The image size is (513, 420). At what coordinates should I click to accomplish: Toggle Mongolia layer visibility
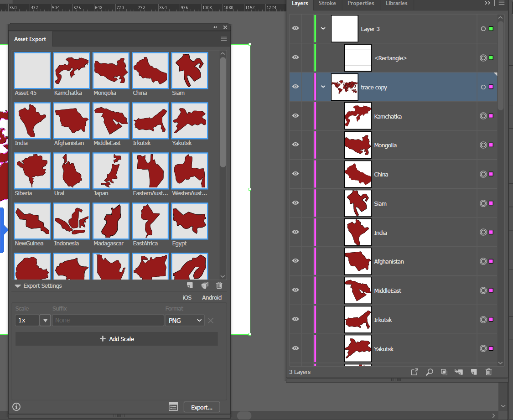pos(295,144)
